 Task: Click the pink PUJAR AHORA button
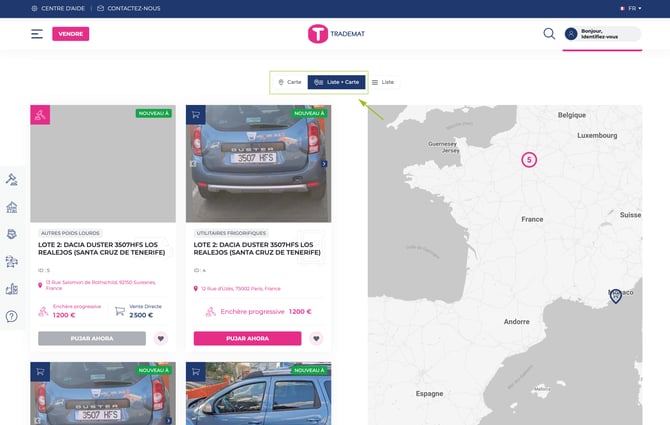247,338
